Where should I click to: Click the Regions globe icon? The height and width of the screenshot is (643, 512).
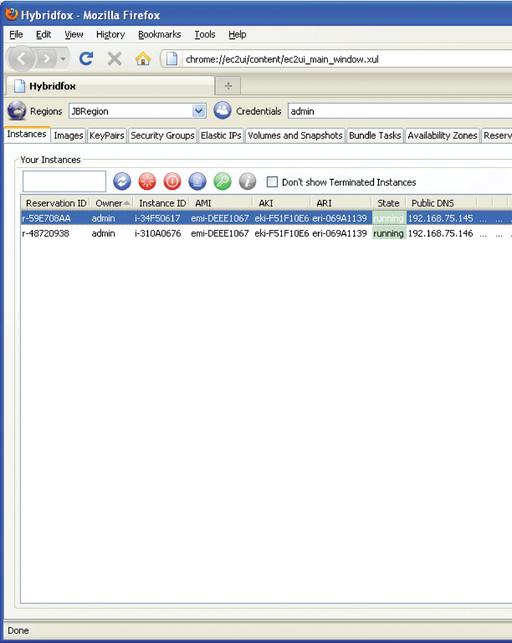pos(17,111)
